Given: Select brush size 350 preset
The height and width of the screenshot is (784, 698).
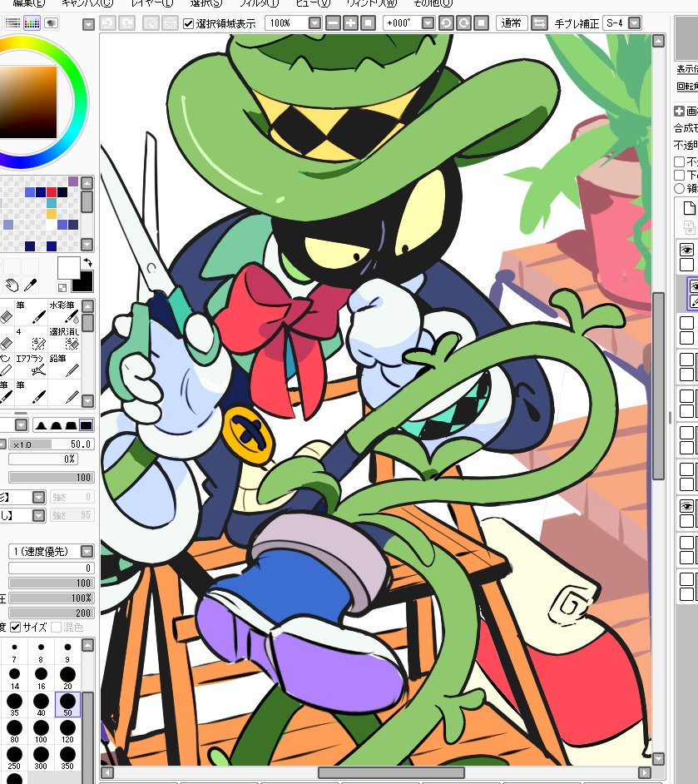Looking at the screenshot, I should coord(67,757).
